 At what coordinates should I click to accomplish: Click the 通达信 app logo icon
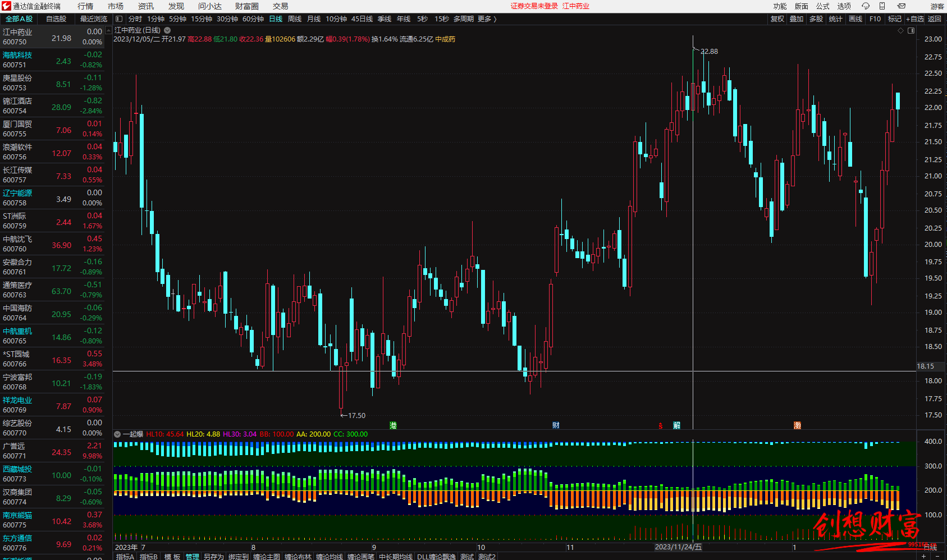point(6,6)
